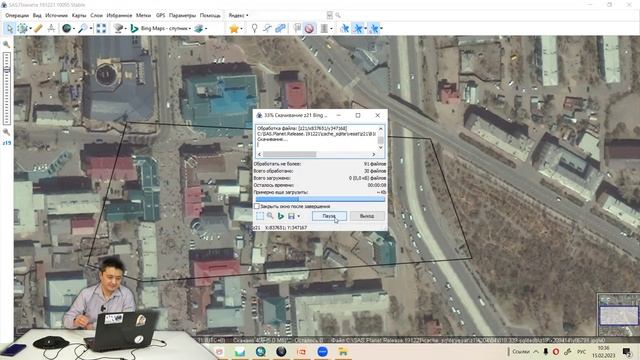Open the yellow file explorer taskbar icon
Screen dimensions: 640x360
click(x=343, y=351)
